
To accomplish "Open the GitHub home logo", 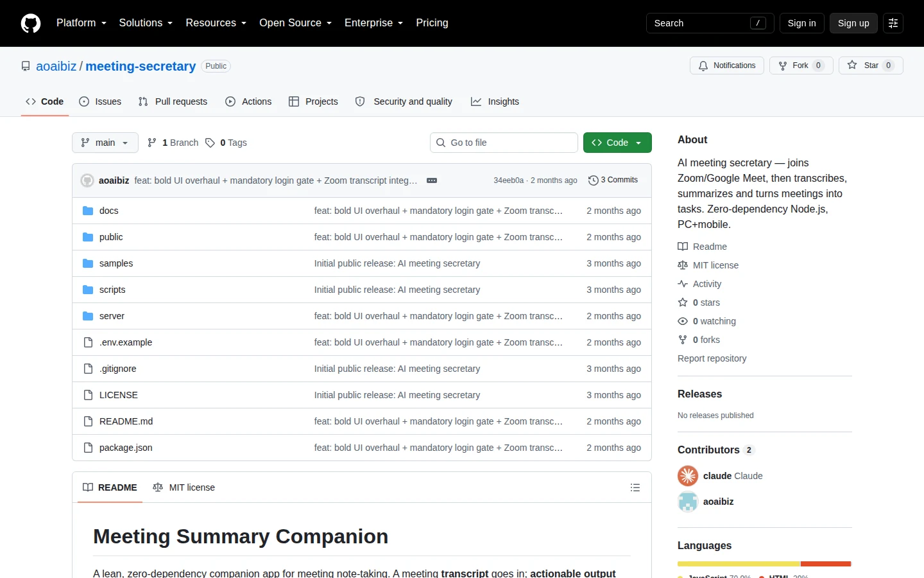I will (x=31, y=23).
